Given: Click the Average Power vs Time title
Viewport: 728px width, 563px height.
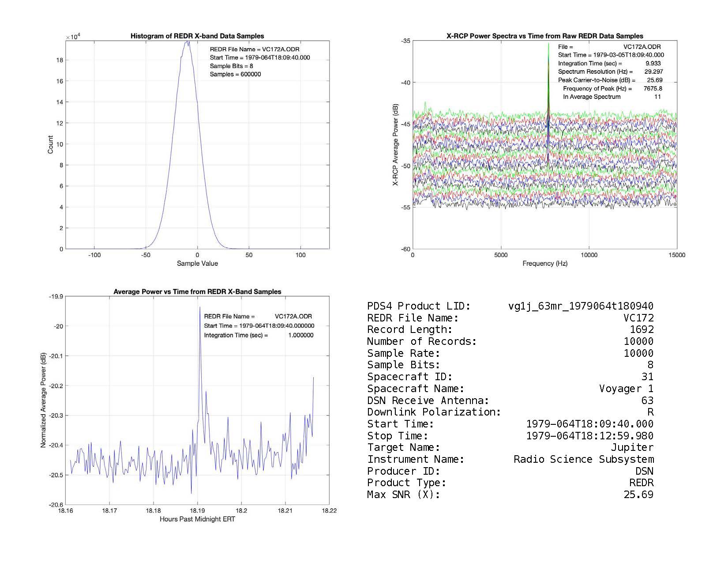Looking at the screenshot, I should (x=197, y=291).
